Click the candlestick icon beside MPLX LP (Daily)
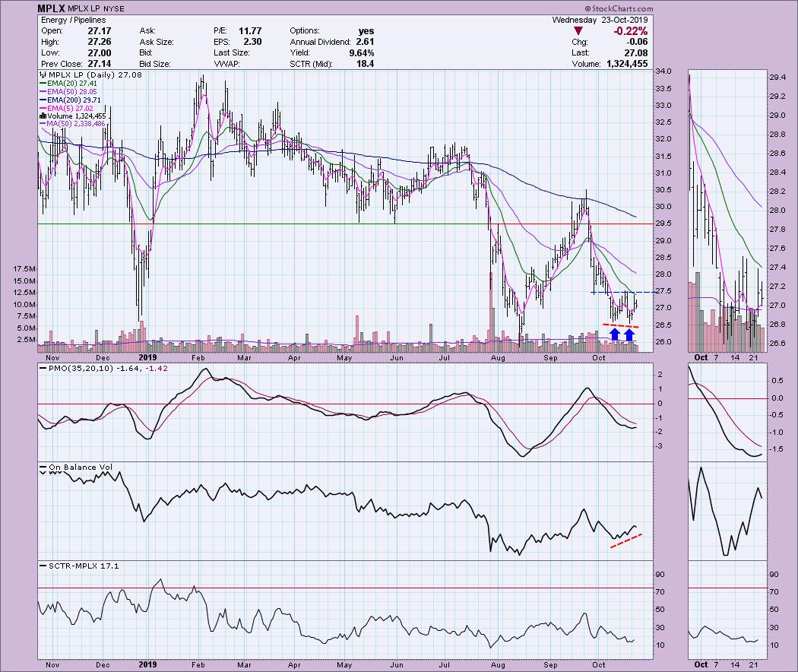This screenshot has width=798, height=672. click(42, 74)
